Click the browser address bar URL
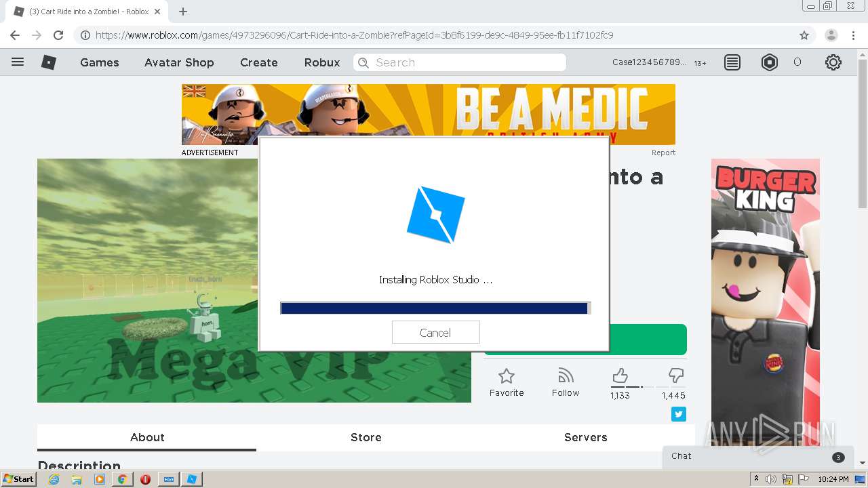The width and height of the screenshot is (868, 488). coord(354,35)
